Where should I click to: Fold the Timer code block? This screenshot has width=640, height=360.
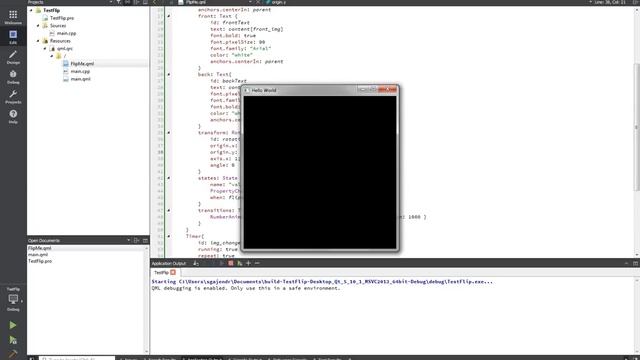coord(169,236)
